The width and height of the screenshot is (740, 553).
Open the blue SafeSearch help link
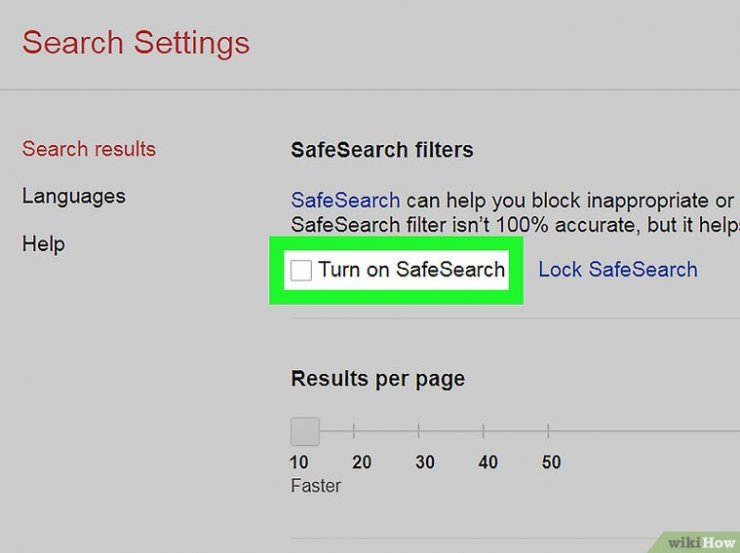click(345, 200)
